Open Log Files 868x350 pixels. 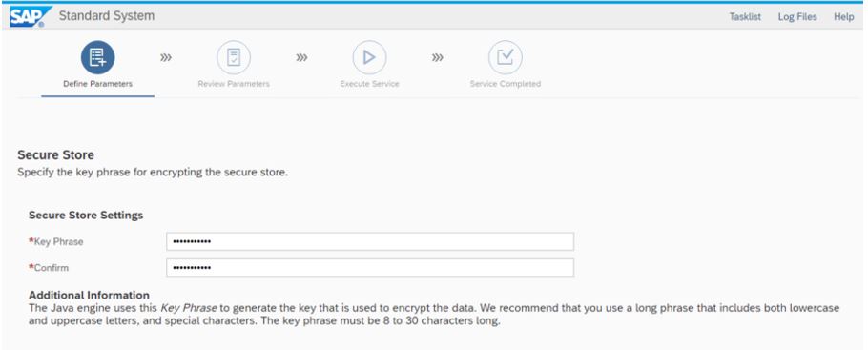tap(797, 16)
